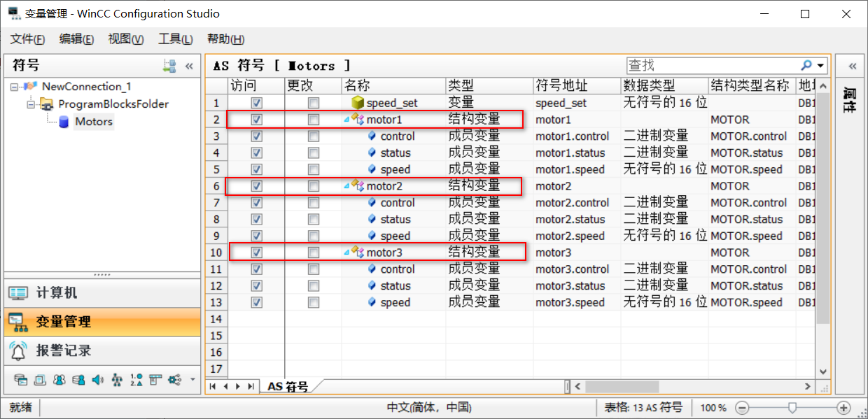Click the speed_set variable cube icon

pos(359,102)
